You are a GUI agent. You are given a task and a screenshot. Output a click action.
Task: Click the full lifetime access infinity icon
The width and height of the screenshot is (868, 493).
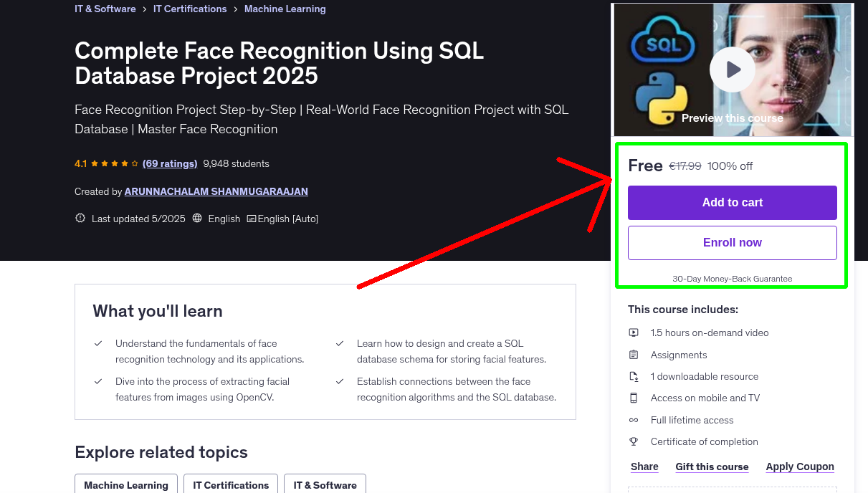(x=634, y=420)
